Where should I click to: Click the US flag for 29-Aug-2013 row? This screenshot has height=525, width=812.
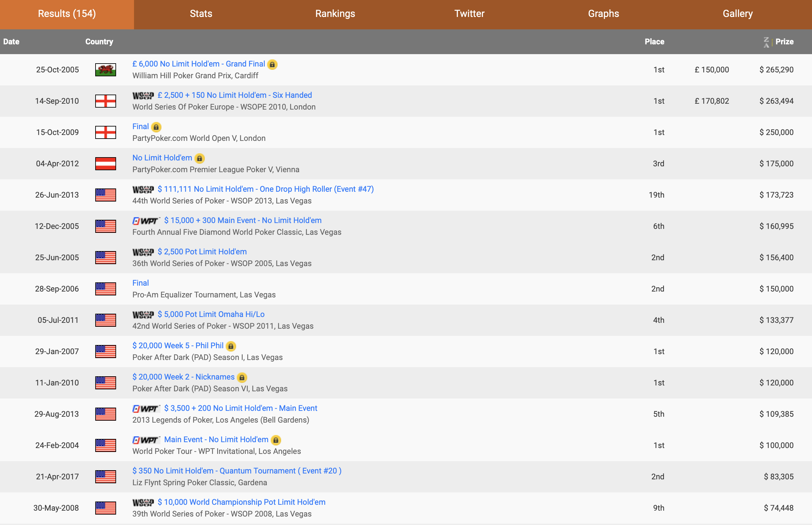tap(105, 414)
